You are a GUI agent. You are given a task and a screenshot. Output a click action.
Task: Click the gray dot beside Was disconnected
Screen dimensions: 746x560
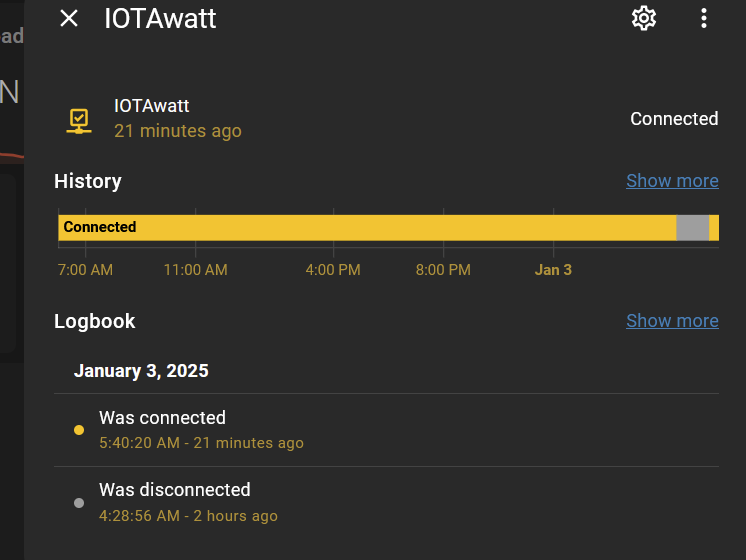79,503
